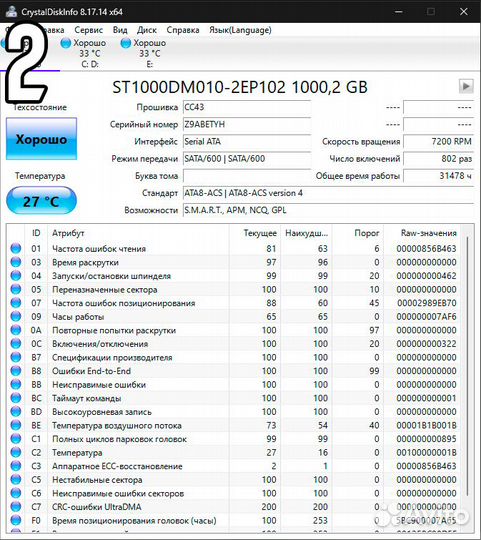The width and height of the screenshot is (481, 540).
Task: Click the Интерфейс field Serial ATA
Action: 247,142
